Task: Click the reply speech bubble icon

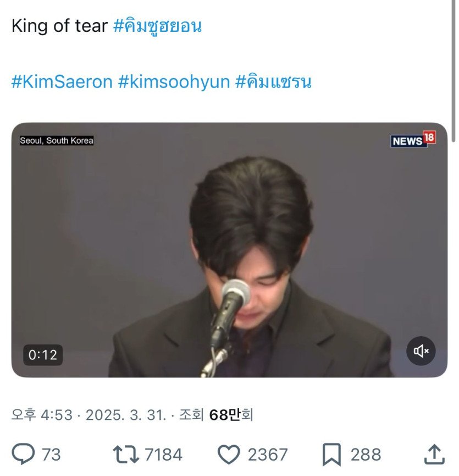Action: (23, 455)
